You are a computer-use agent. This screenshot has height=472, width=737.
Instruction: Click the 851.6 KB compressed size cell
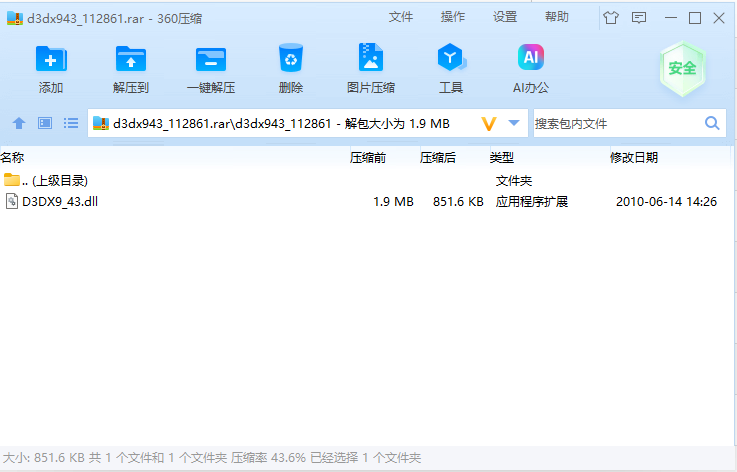pyautogui.click(x=458, y=202)
